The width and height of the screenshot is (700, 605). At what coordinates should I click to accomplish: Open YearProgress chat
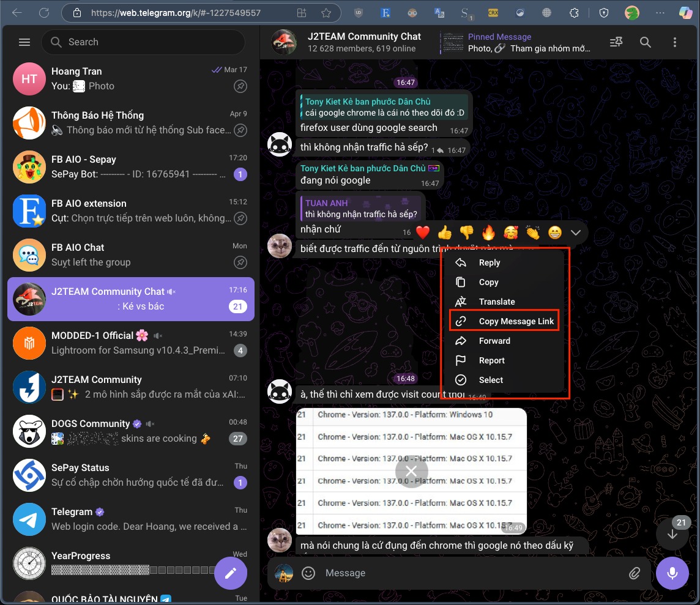pos(131,563)
